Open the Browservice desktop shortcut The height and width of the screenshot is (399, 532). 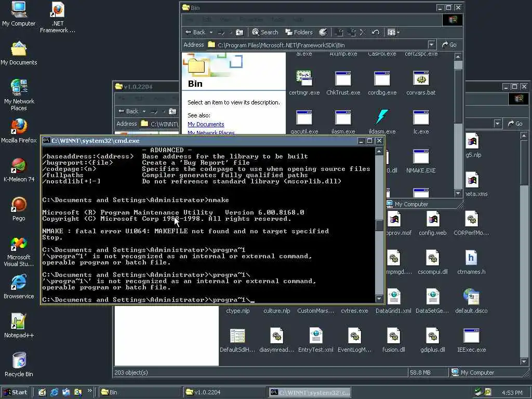pos(19,287)
